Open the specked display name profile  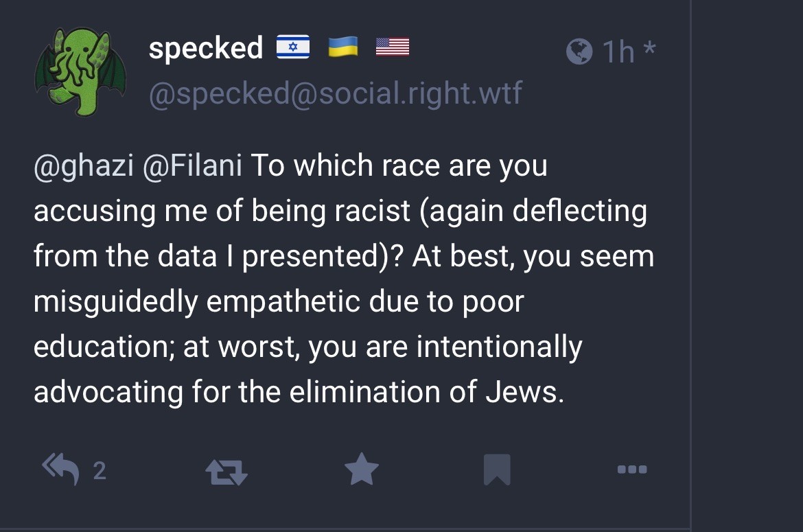pos(206,48)
